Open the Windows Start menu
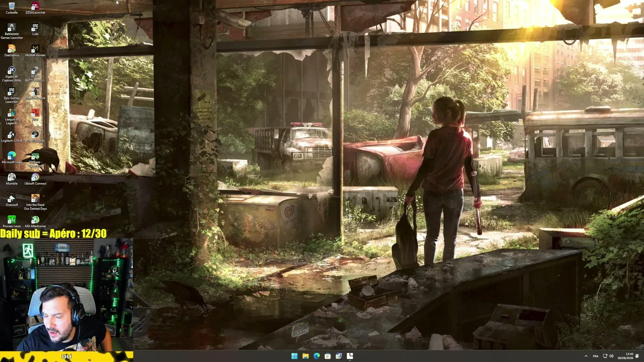The width and height of the screenshot is (644, 362). coord(294,356)
